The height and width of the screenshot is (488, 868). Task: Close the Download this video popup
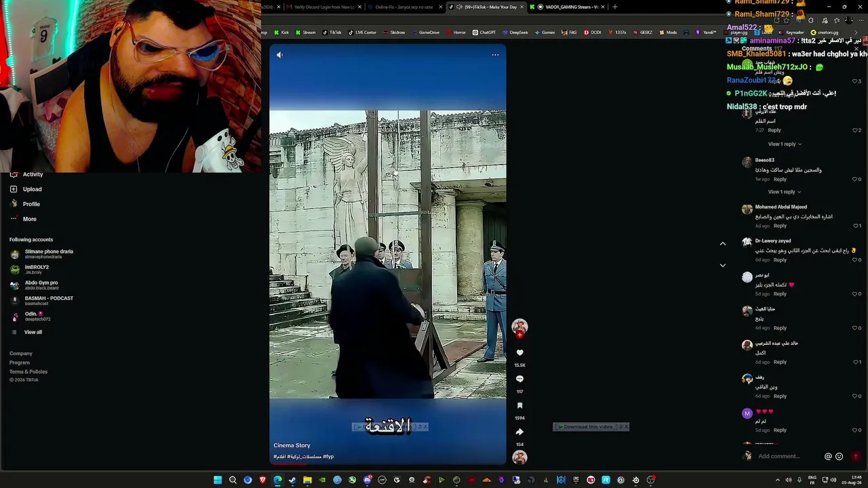click(626, 427)
